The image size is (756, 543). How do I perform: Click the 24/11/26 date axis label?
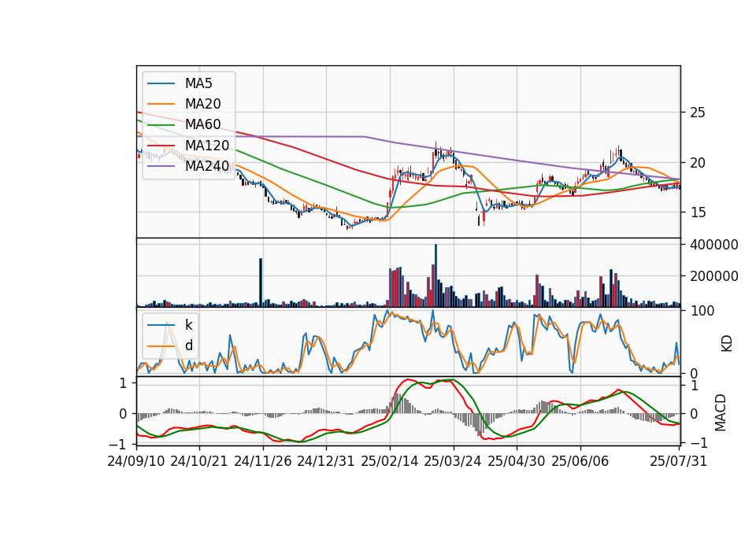point(263,461)
